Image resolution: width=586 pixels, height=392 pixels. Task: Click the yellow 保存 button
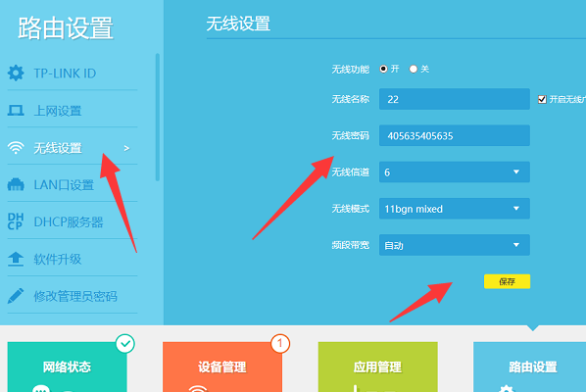tap(507, 281)
